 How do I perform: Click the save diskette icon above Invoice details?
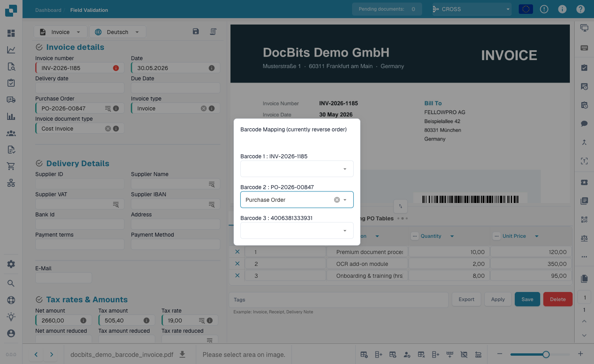click(x=196, y=31)
